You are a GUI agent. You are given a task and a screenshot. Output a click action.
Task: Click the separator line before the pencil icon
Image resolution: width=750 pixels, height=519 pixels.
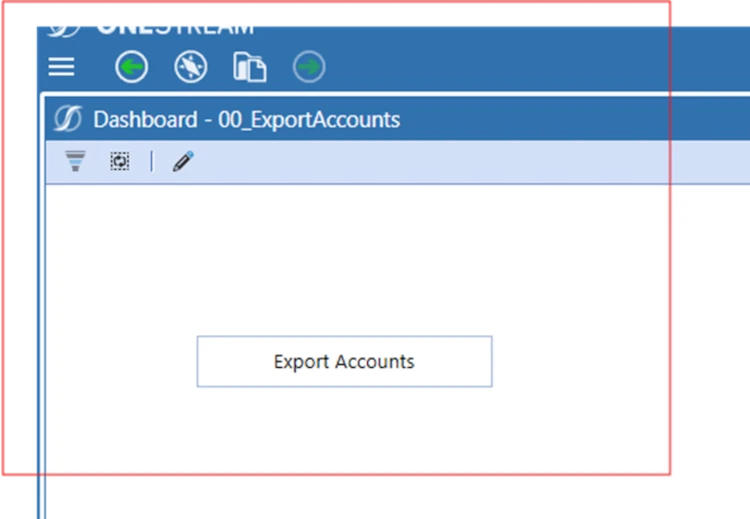[x=152, y=161]
